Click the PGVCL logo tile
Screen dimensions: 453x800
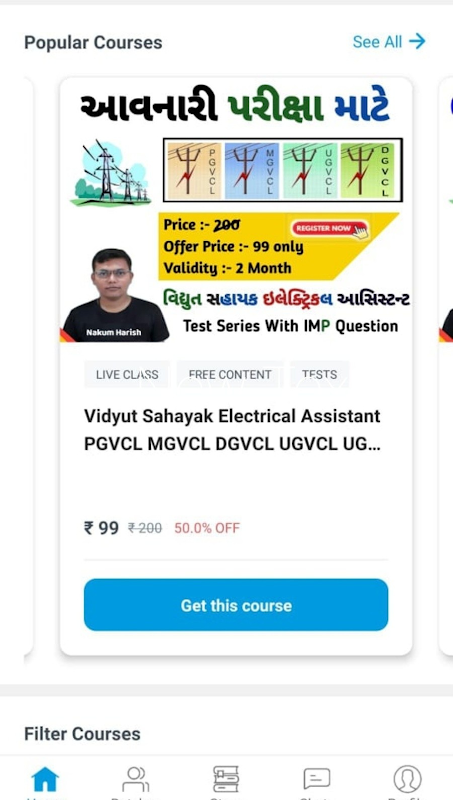pos(194,170)
